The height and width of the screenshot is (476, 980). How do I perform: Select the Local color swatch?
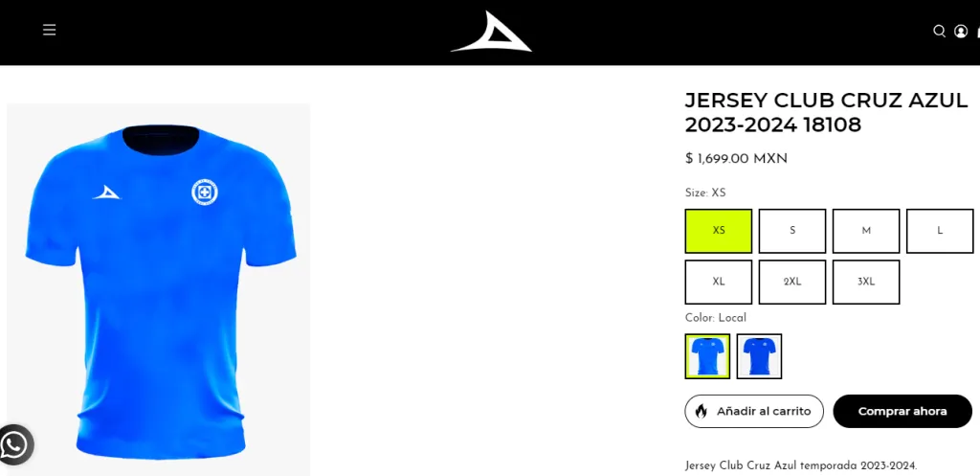click(x=707, y=356)
